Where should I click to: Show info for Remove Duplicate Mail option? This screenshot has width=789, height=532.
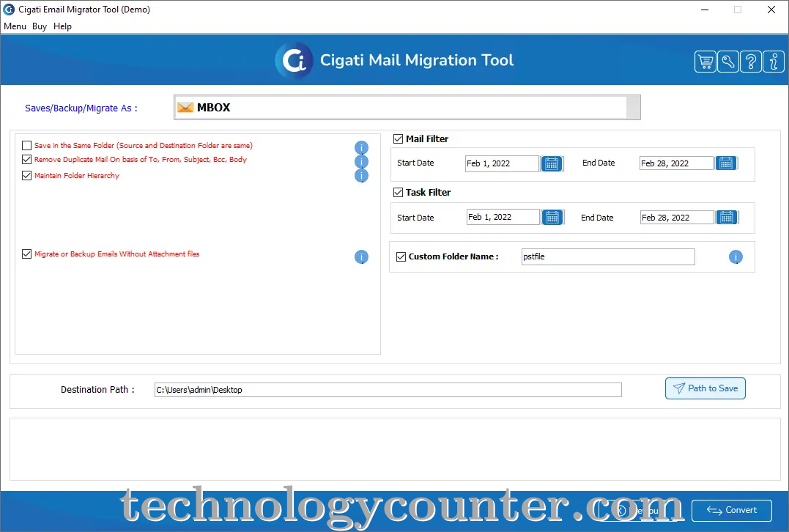(361, 161)
